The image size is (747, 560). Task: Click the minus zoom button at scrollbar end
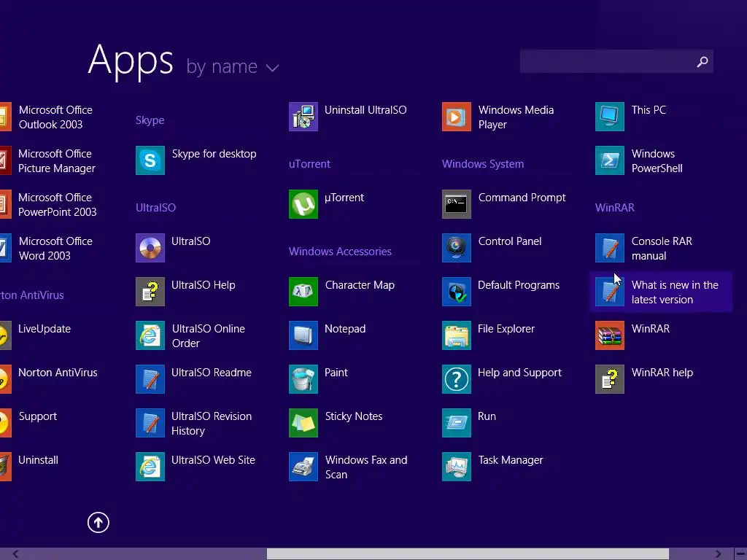(x=740, y=554)
